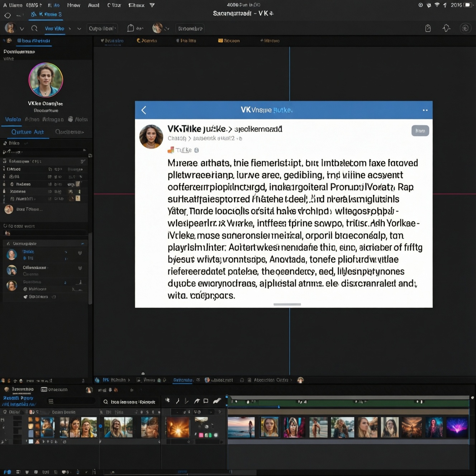Switch to the 'Scxoon' tab above the canvas

(229, 41)
